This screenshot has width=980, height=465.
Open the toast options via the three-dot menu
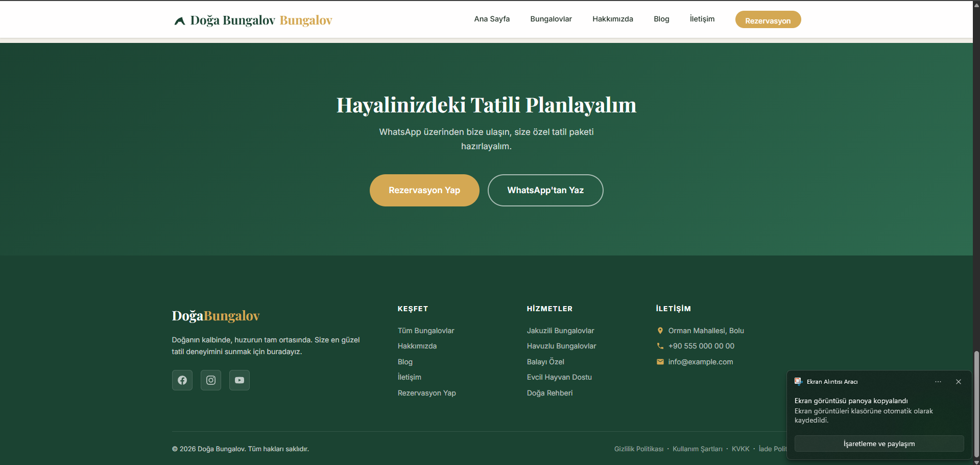point(938,382)
